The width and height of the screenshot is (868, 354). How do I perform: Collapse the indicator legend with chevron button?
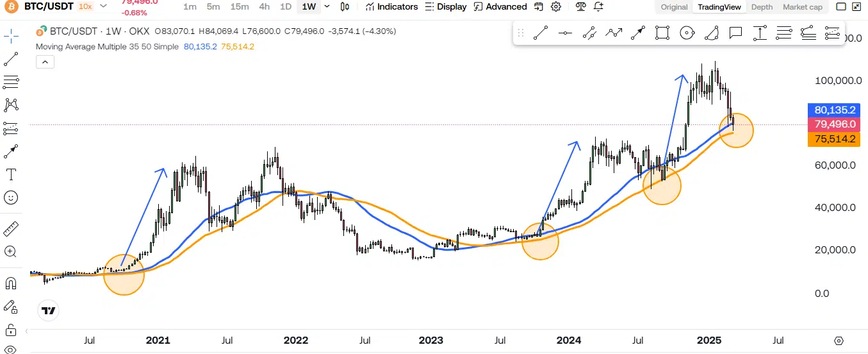pos(45,62)
